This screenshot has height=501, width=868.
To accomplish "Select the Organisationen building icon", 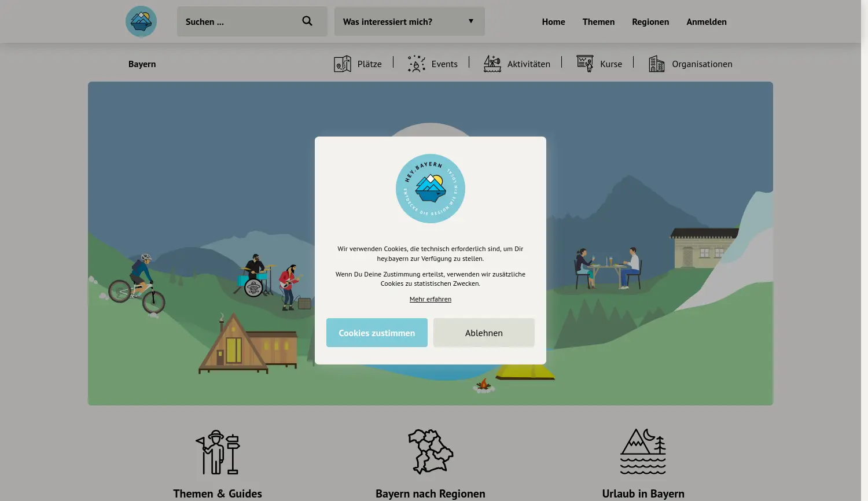I will pos(656,64).
